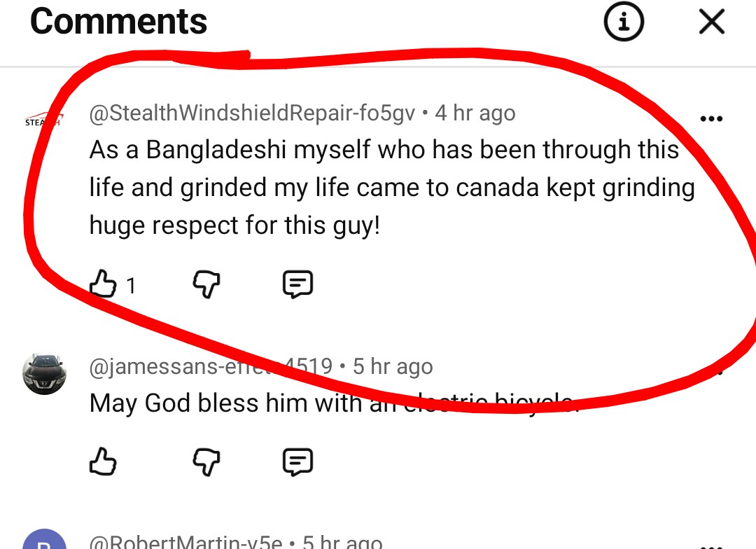Viewport: 756px width, 549px height.
Task: Select the Comments header title
Action: tap(118, 22)
